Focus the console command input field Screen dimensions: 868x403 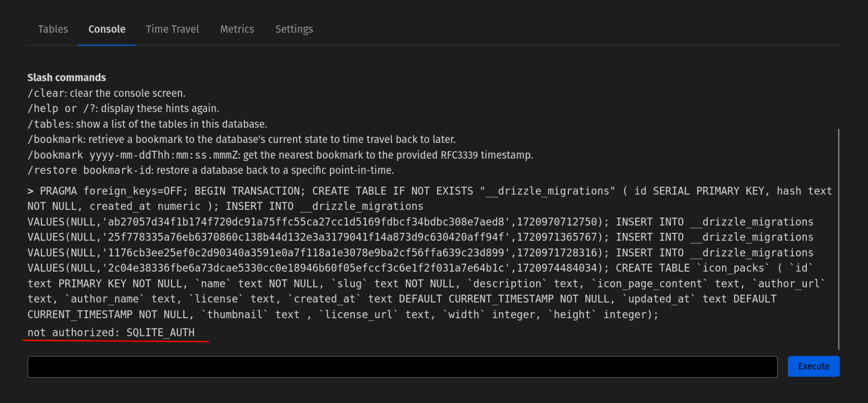tap(402, 367)
